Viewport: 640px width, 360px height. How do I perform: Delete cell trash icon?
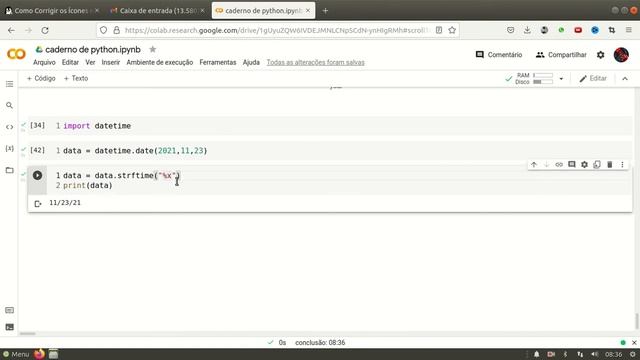[x=610, y=164]
